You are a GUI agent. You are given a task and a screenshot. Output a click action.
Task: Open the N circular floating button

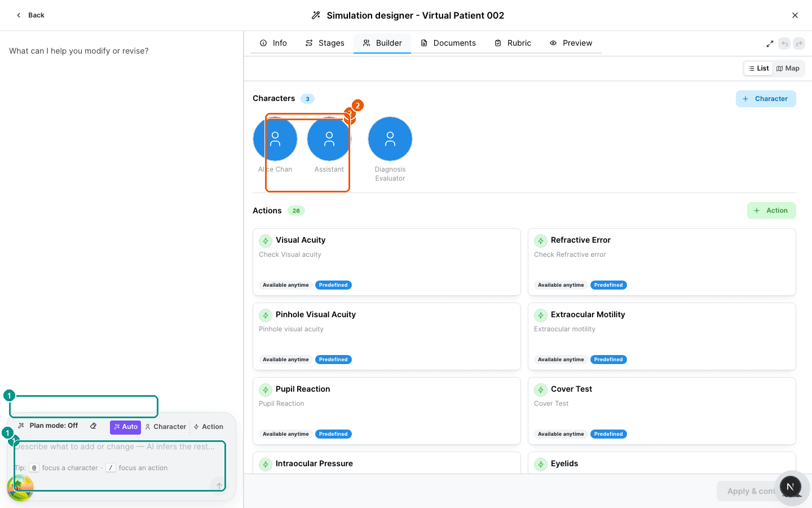pos(791,487)
